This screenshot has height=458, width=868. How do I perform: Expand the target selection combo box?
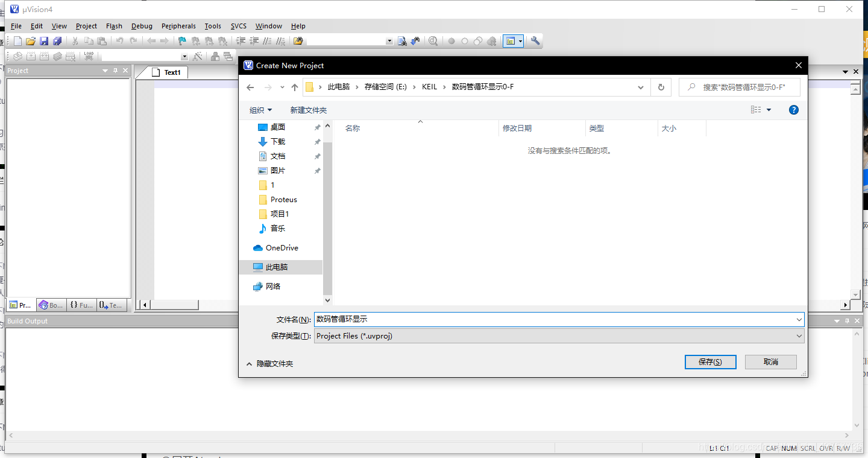(184, 56)
